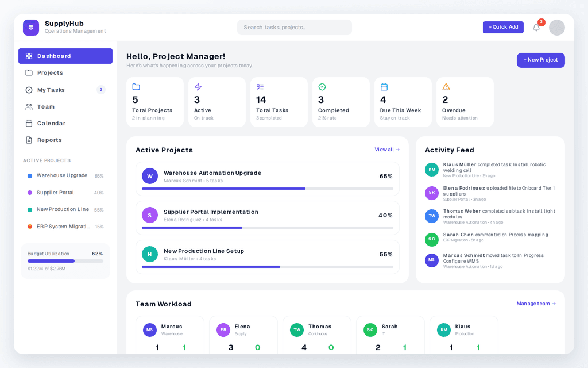This screenshot has width=588, height=368.
Task: Click the "Supplier Portal Implementation" project title
Action: pos(211,212)
